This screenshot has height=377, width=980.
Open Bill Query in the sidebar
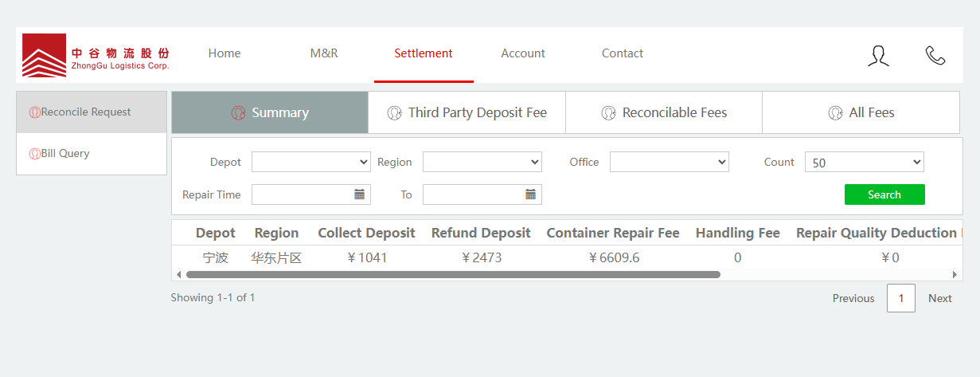pos(65,153)
